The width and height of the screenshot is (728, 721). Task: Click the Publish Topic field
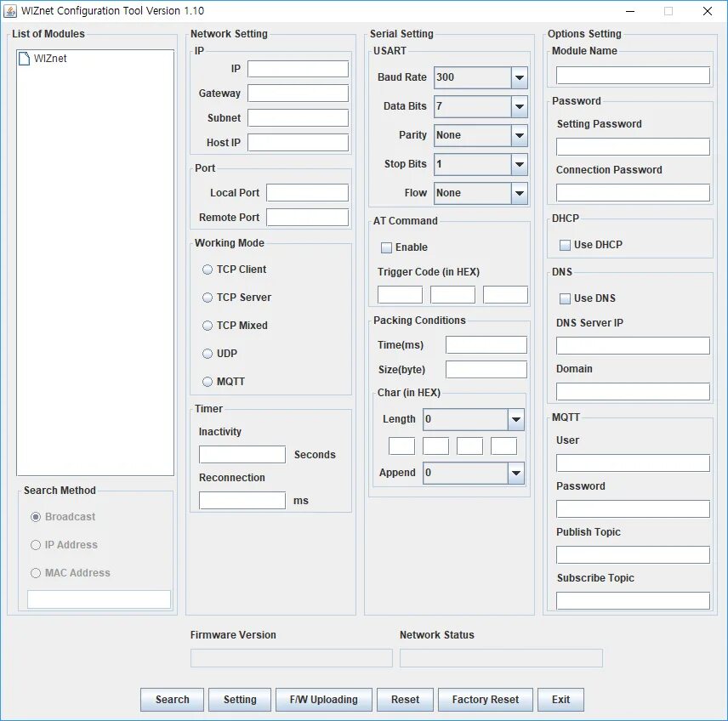633,555
